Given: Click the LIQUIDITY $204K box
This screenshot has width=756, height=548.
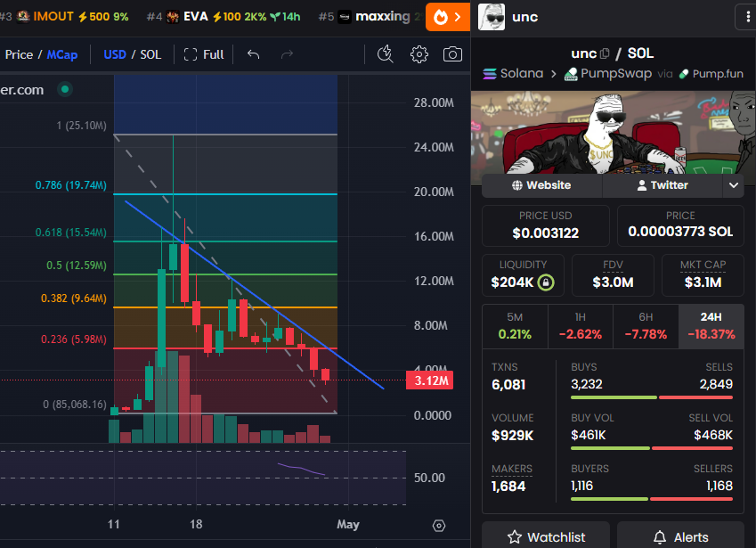Looking at the screenshot, I should click(523, 275).
